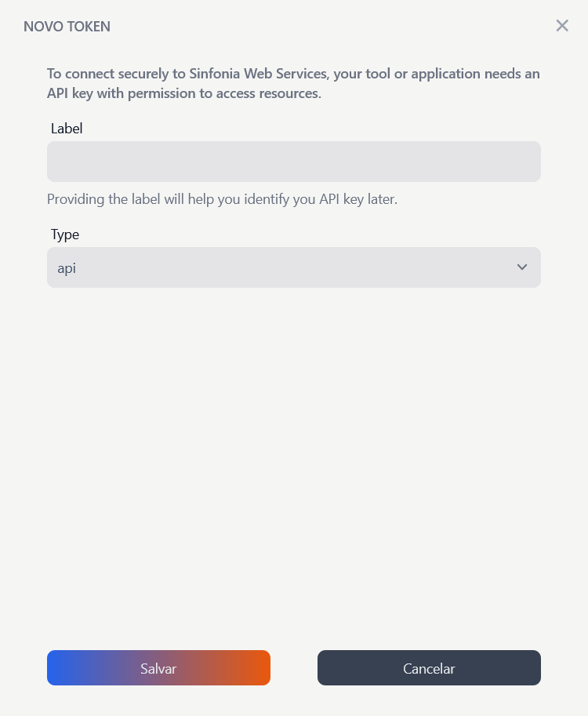Click Cancelar to abort token creation
The width and height of the screenshot is (588, 716).
click(x=429, y=667)
